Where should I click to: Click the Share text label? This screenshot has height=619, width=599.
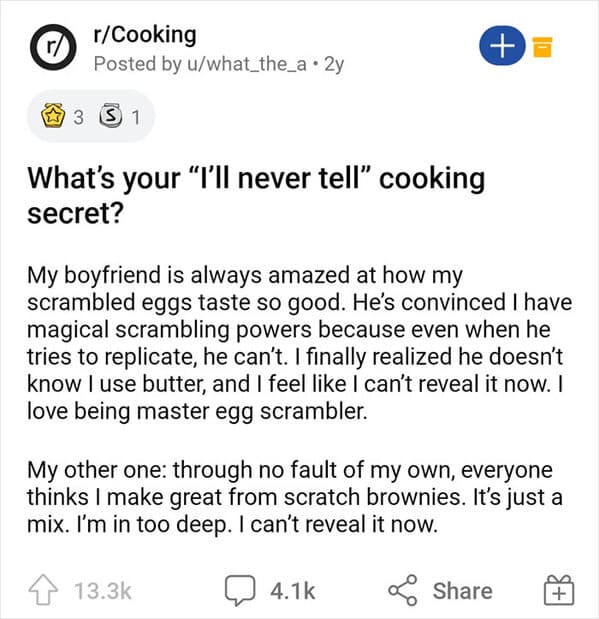[462, 591]
